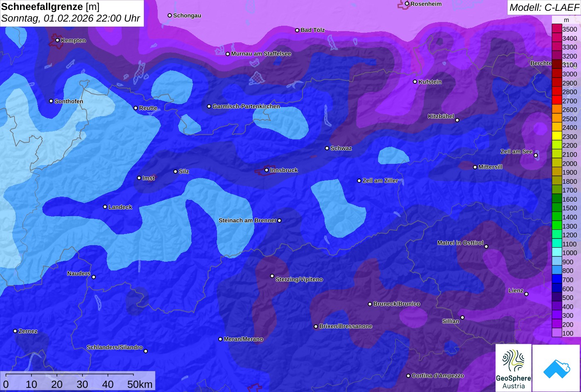Click the 700 value in the legend
Screen dimensions: 581x392
pyautogui.click(x=568, y=280)
